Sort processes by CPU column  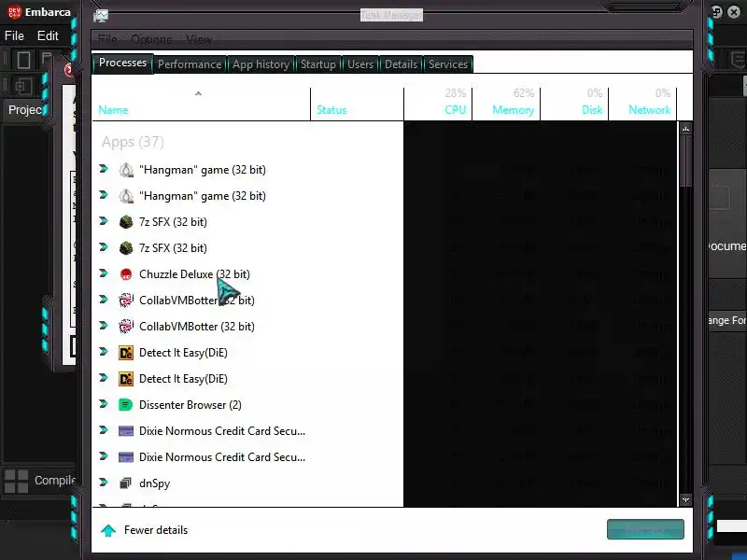coord(438,104)
